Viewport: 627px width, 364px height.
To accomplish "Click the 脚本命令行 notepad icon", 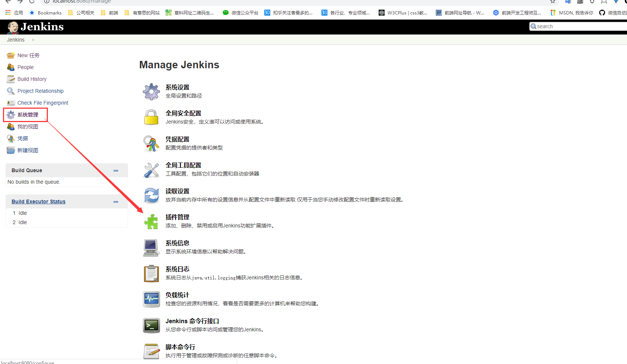I will [151, 351].
